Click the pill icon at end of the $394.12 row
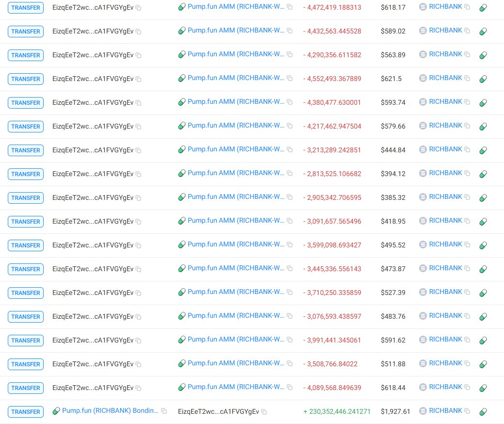This screenshot has width=504, height=424. pos(483,174)
